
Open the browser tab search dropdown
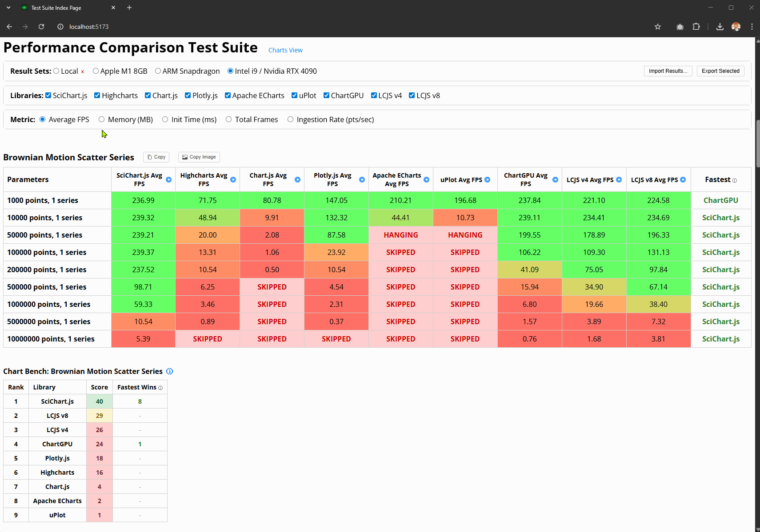tap(8, 8)
